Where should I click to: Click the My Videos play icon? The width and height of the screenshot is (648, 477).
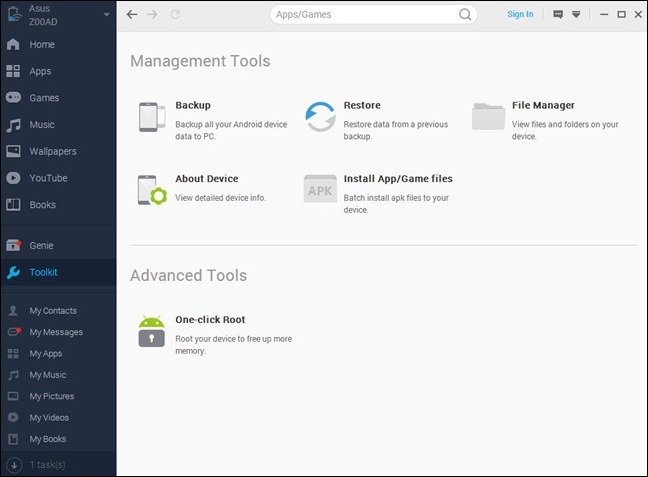click(13, 417)
